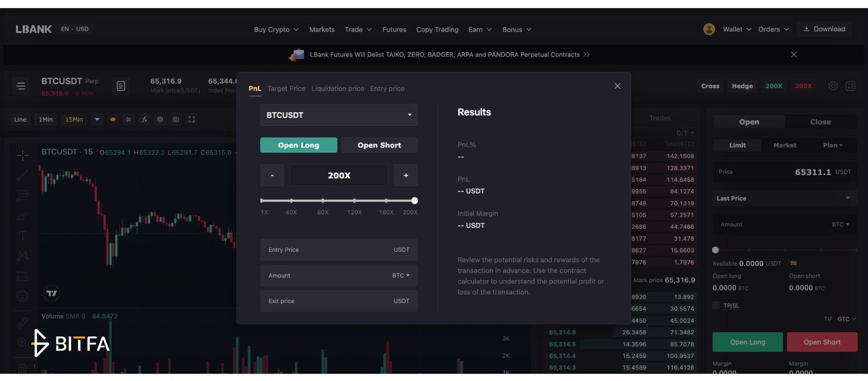This screenshot has width=868, height=381.
Task: Toggle the eye visibility icon in chart toolbar
Action: [113, 119]
